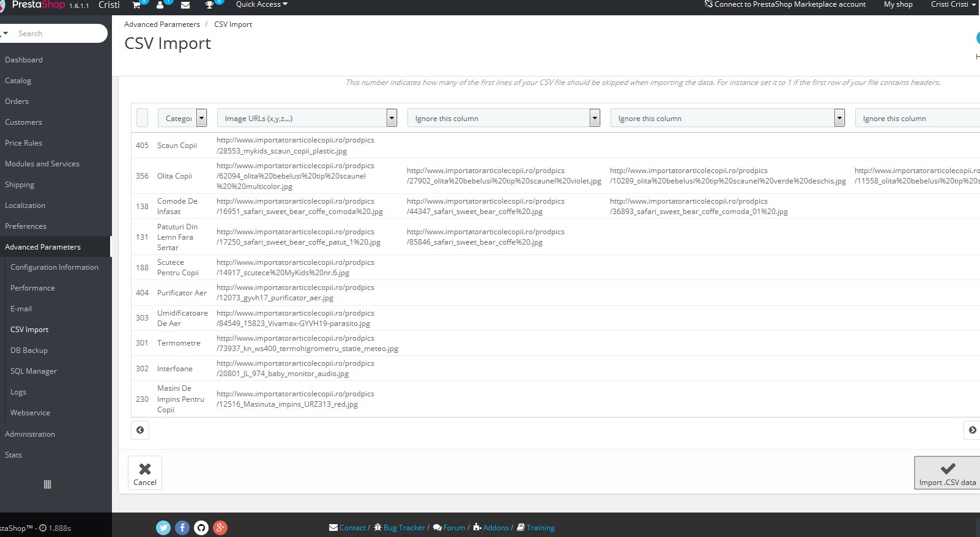
Task: Open the Customers menu
Action: click(x=23, y=122)
